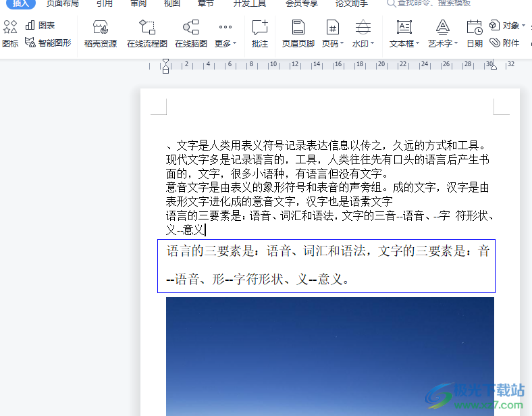Screen dimensions: 532x416
Task: Insert an 附件 attachment
Action: pyautogui.click(x=504, y=43)
